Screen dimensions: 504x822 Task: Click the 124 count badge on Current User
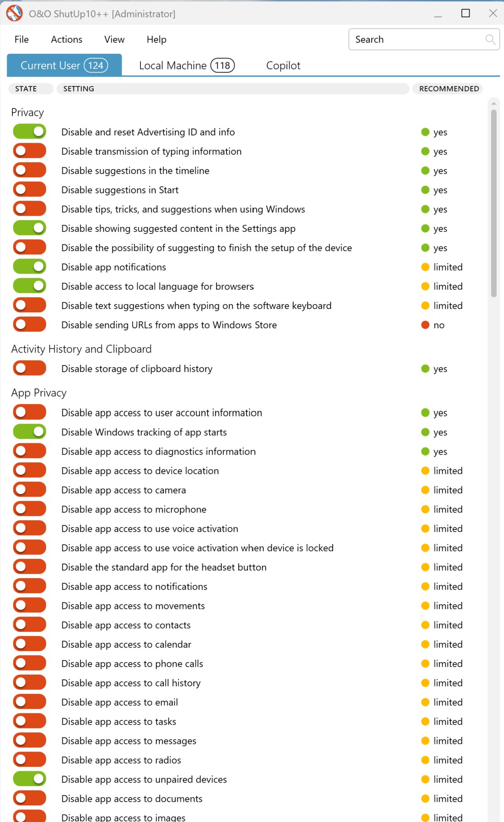[x=95, y=66]
